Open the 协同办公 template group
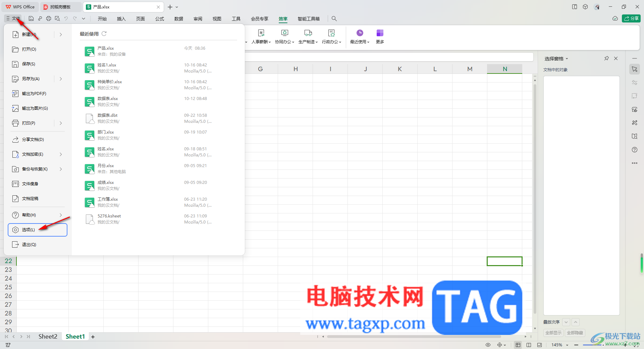644x349 pixels. pyautogui.click(x=284, y=37)
